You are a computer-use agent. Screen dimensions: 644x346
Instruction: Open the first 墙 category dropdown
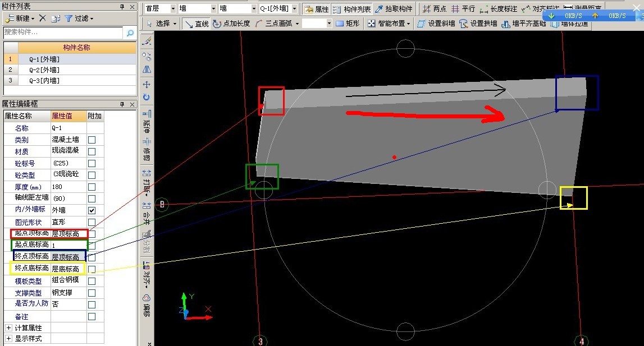pyautogui.click(x=213, y=8)
